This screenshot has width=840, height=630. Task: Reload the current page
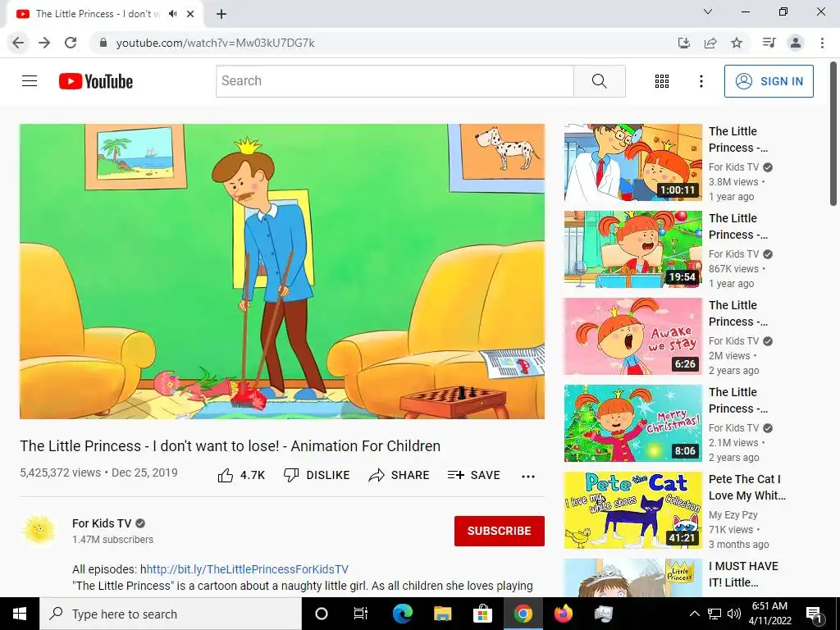71,43
